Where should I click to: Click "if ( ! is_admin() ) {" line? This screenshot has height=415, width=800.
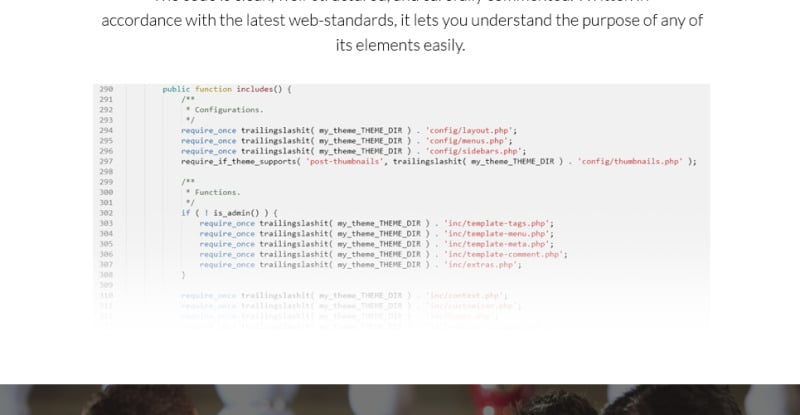pyautogui.click(x=229, y=213)
